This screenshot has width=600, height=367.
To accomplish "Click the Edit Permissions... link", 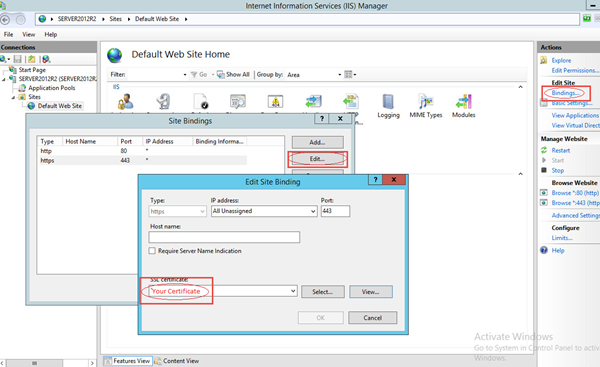I will 575,70.
